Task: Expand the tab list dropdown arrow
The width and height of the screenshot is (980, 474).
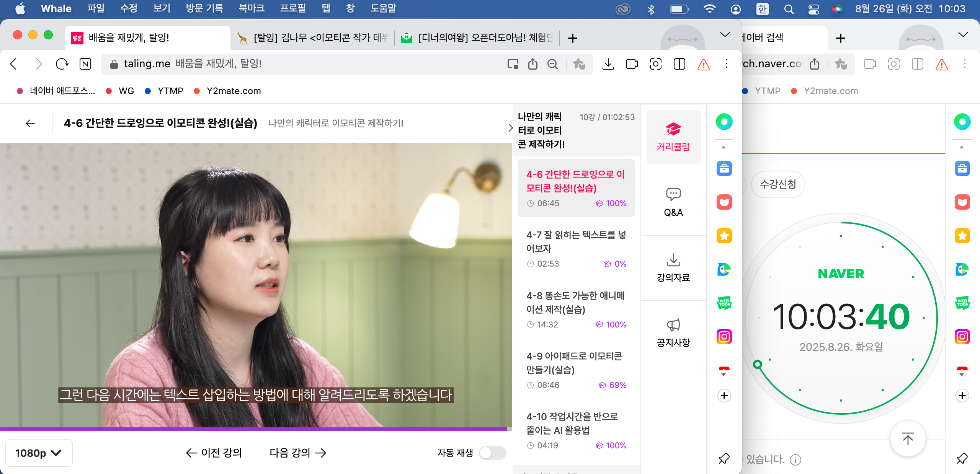Action: tap(725, 35)
